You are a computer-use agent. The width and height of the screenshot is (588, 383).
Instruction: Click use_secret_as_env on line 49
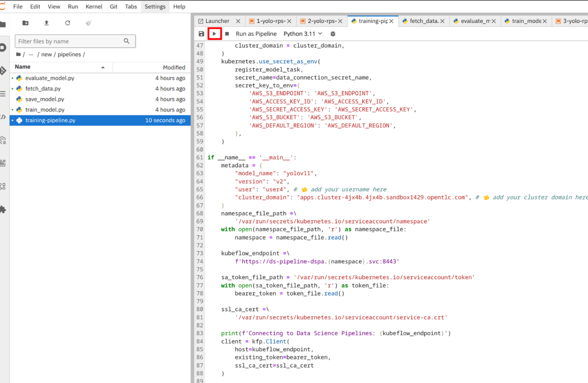288,61
